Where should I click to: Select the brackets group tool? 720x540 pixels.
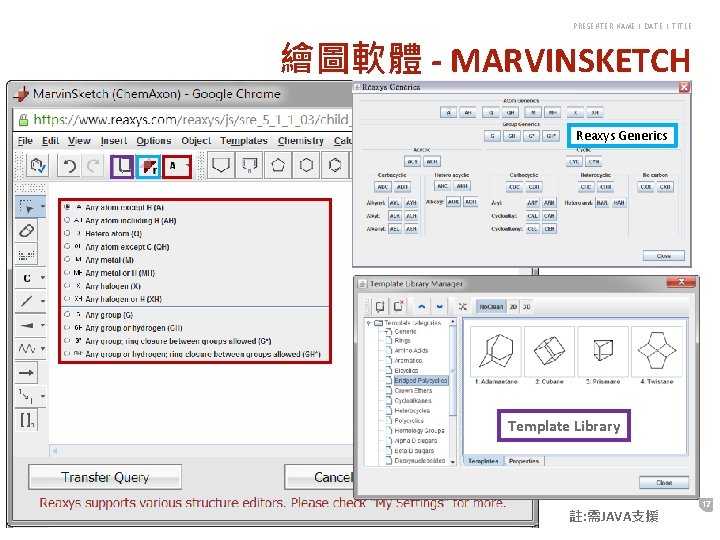click(27, 420)
